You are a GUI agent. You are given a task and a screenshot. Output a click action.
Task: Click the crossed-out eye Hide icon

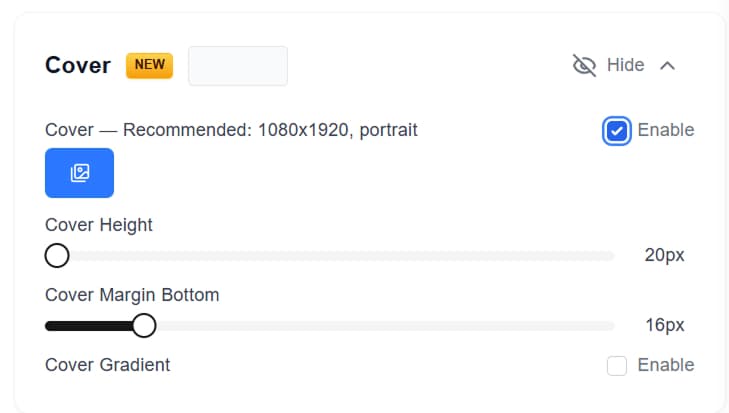584,65
